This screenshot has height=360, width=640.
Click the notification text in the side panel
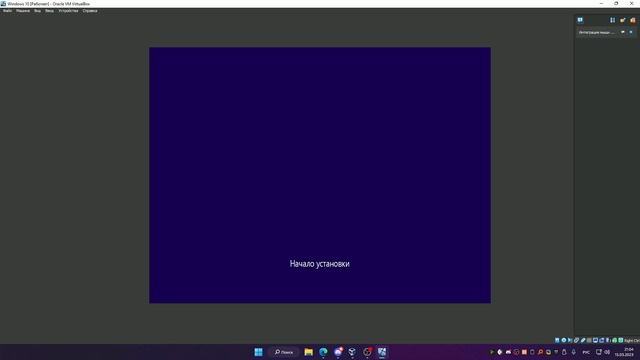pos(596,32)
